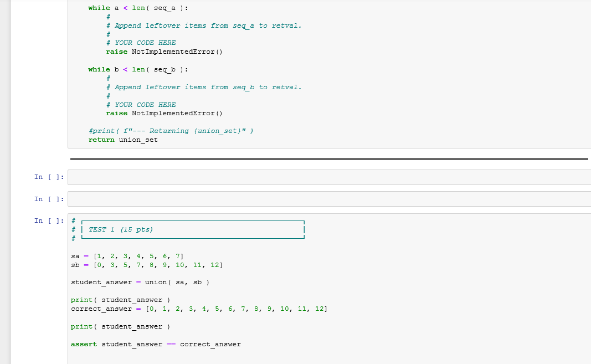Click the YOUR CODE HERE comment in seq_b block
591x364 pixels.
click(x=140, y=104)
